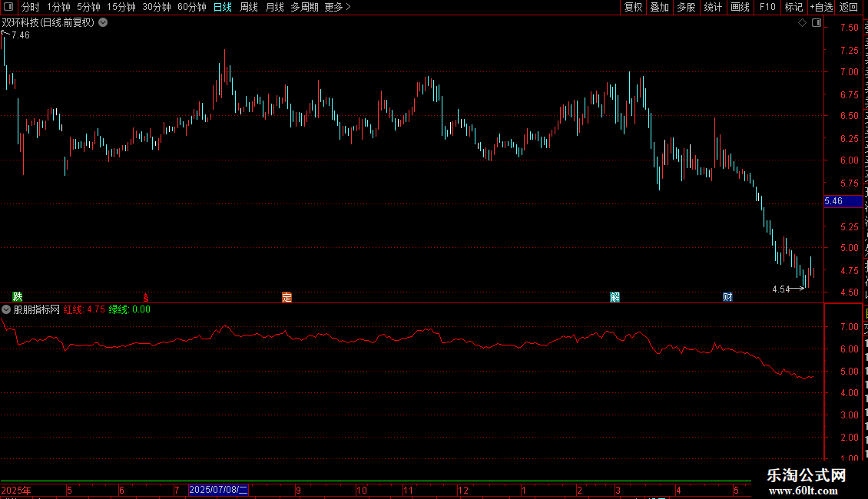Add stock with +自选 button

(x=821, y=7)
